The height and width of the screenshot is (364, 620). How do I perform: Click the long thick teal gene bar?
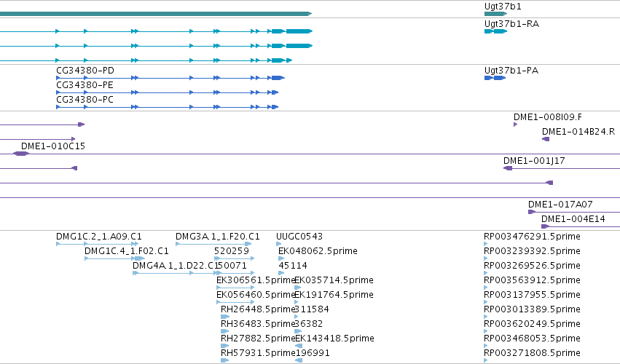click(156, 14)
